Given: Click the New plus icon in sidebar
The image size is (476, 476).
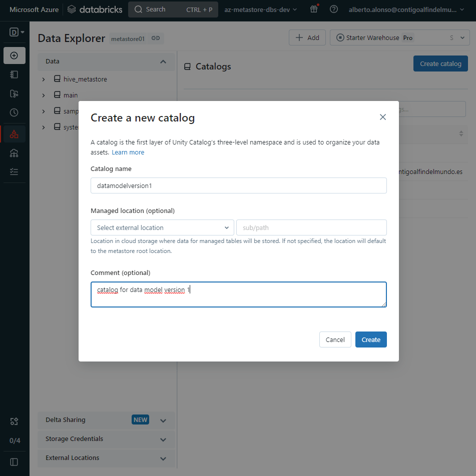Looking at the screenshot, I should pos(14,55).
